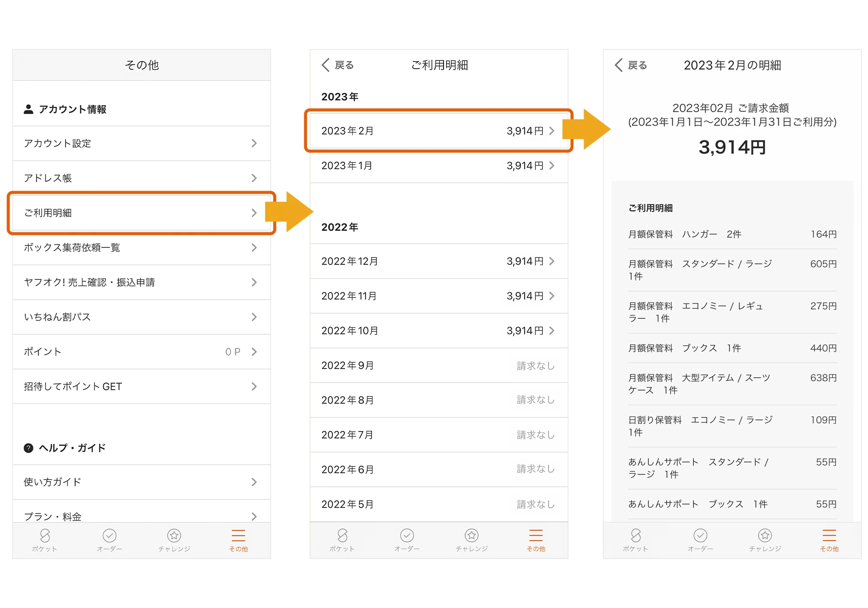Open アドレス帳 row chevron
868x608 pixels.
[x=254, y=178]
